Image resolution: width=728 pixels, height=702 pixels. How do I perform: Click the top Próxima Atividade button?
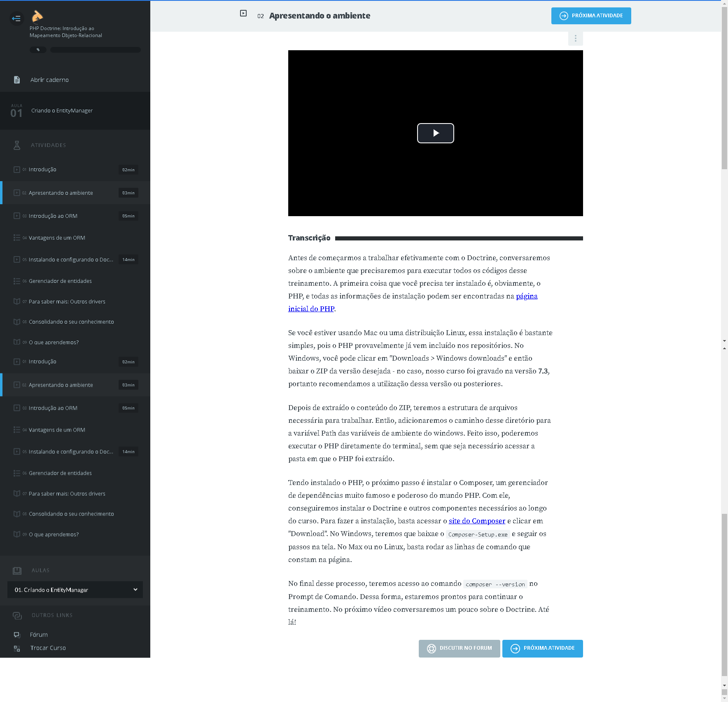click(x=591, y=16)
